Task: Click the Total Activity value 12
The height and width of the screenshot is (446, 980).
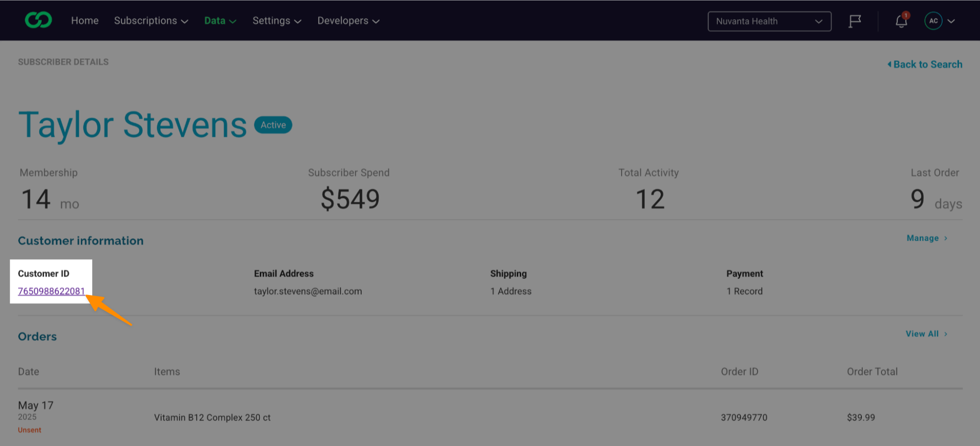Action: coord(650,199)
